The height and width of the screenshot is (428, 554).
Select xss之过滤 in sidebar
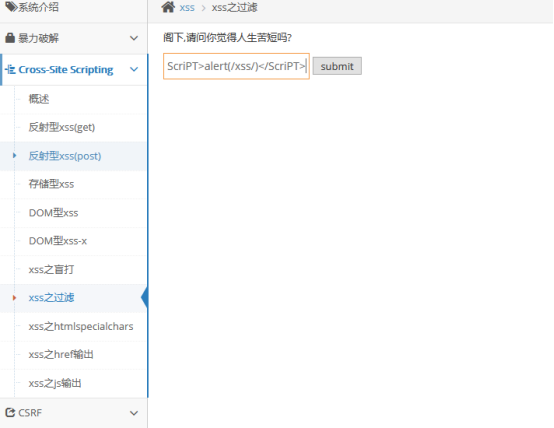click(x=51, y=298)
